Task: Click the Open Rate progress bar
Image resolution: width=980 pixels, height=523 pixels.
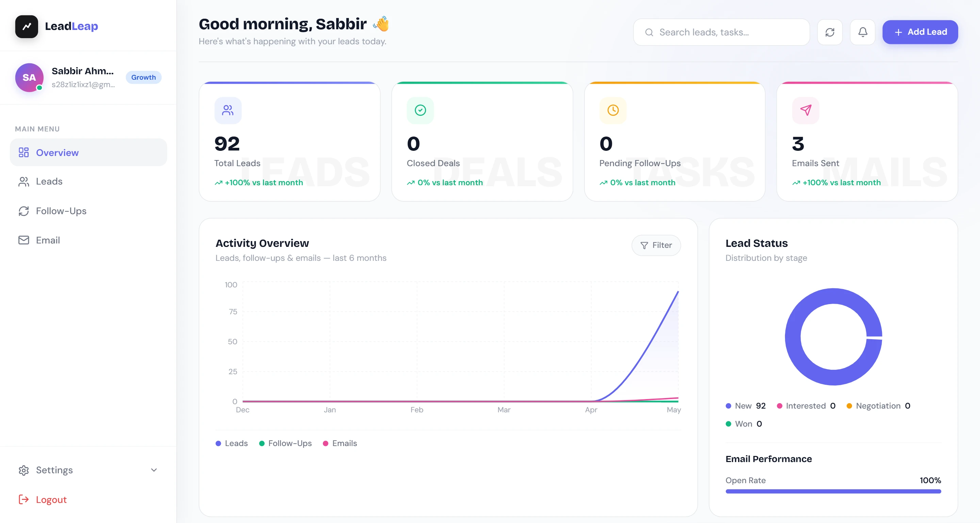Action: (833, 491)
